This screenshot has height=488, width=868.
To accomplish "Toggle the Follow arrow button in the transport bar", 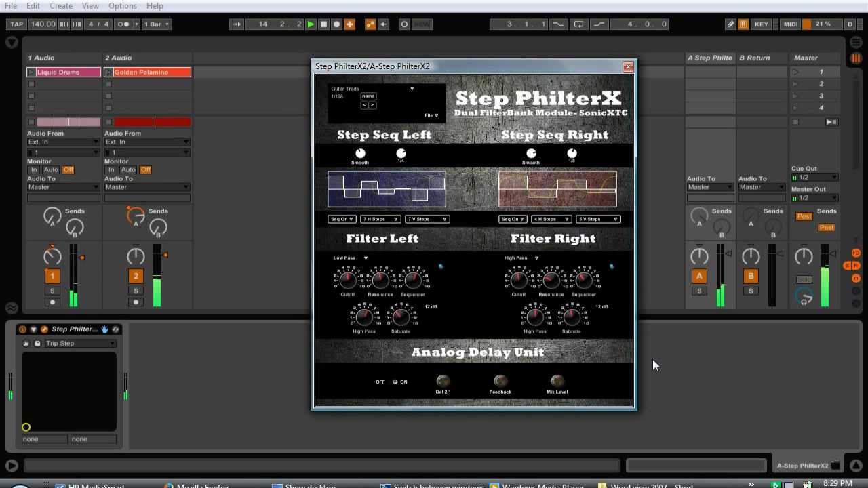I will coord(237,24).
